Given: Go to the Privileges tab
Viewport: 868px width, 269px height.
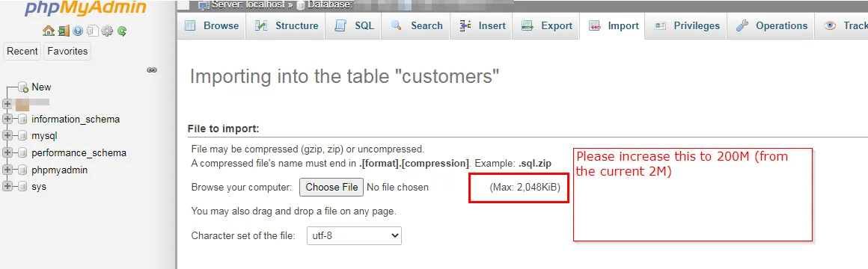Looking at the screenshot, I should click(x=686, y=25).
